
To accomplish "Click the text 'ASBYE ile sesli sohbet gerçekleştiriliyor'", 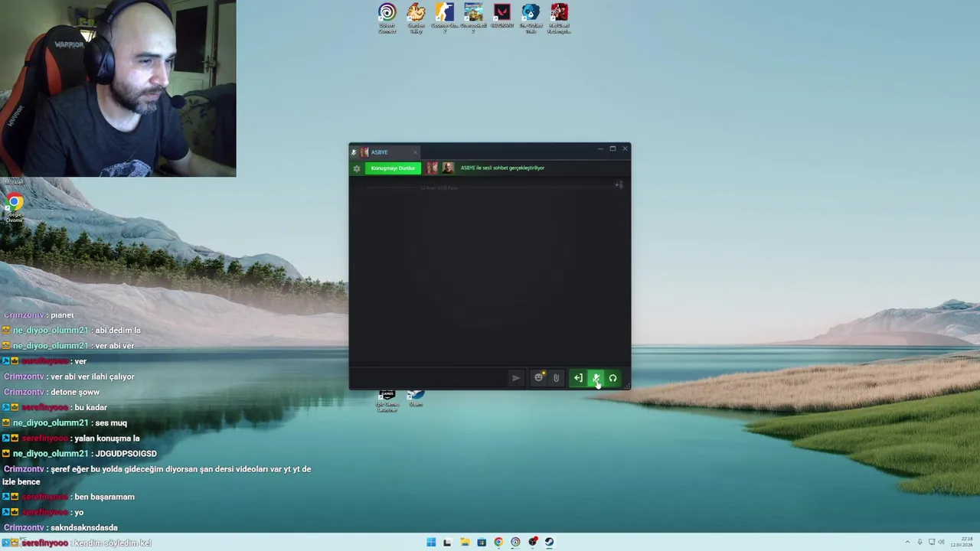I will (502, 168).
